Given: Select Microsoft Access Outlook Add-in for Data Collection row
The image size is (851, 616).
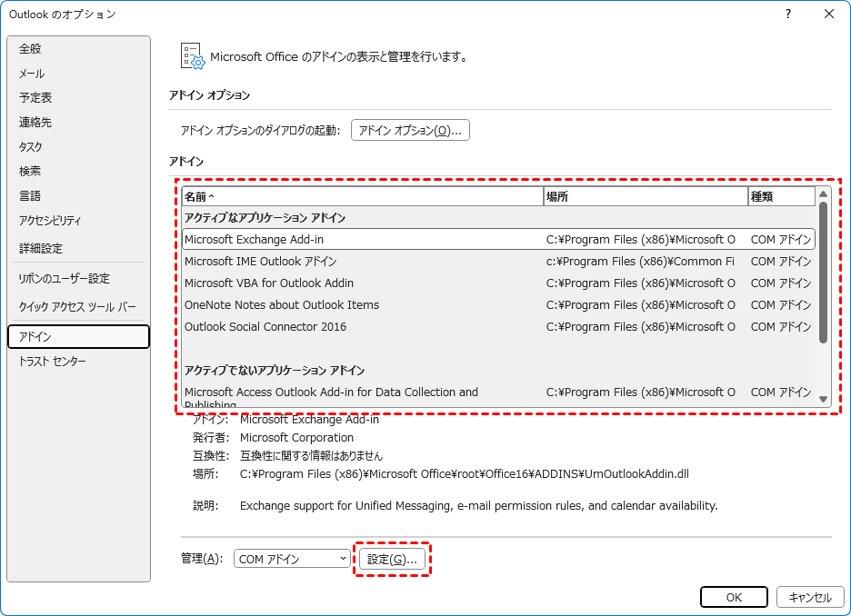Looking at the screenshot, I should click(498, 396).
